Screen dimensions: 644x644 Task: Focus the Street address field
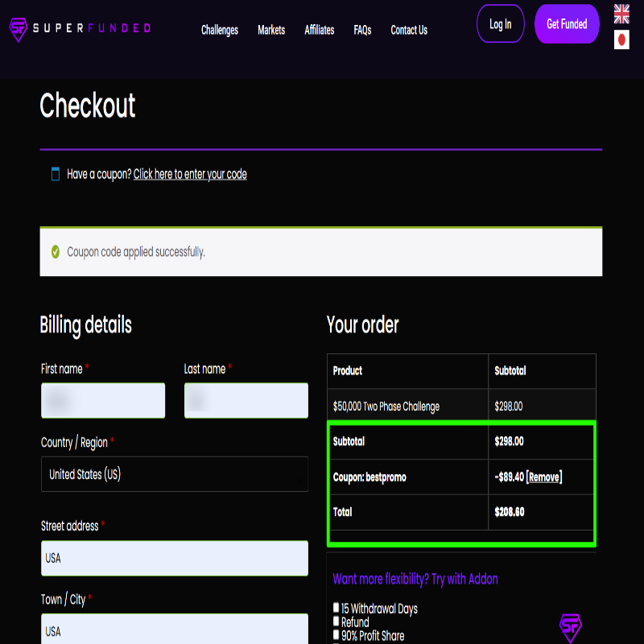pos(174,558)
